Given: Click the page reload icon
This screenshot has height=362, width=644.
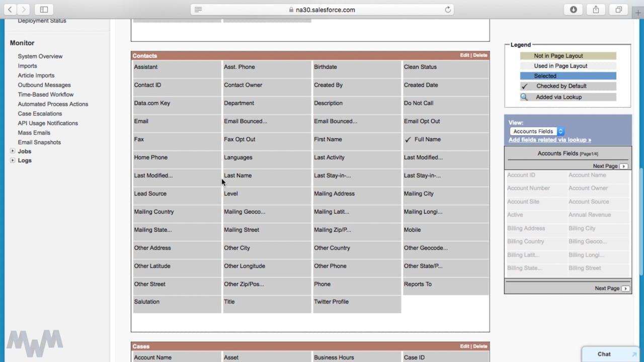Looking at the screenshot, I should 447,10.
